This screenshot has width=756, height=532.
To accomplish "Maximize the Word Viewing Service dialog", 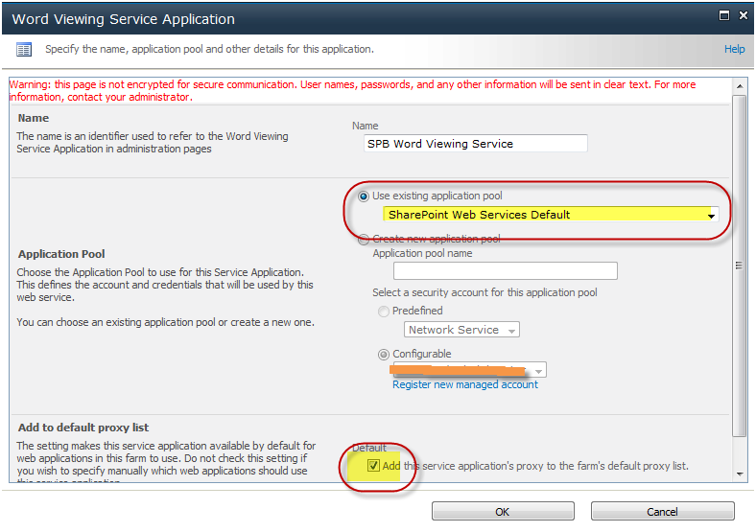I will click(x=724, y=15).
